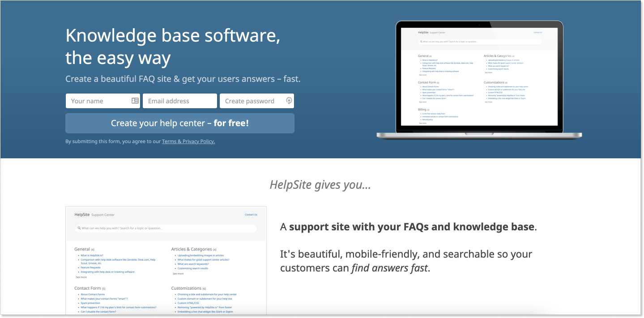Viewport: 644px width, 318px height.
Task: Click "Integrating with help desk or ticketing software" in large preview
Action: (x=107, y=272)
